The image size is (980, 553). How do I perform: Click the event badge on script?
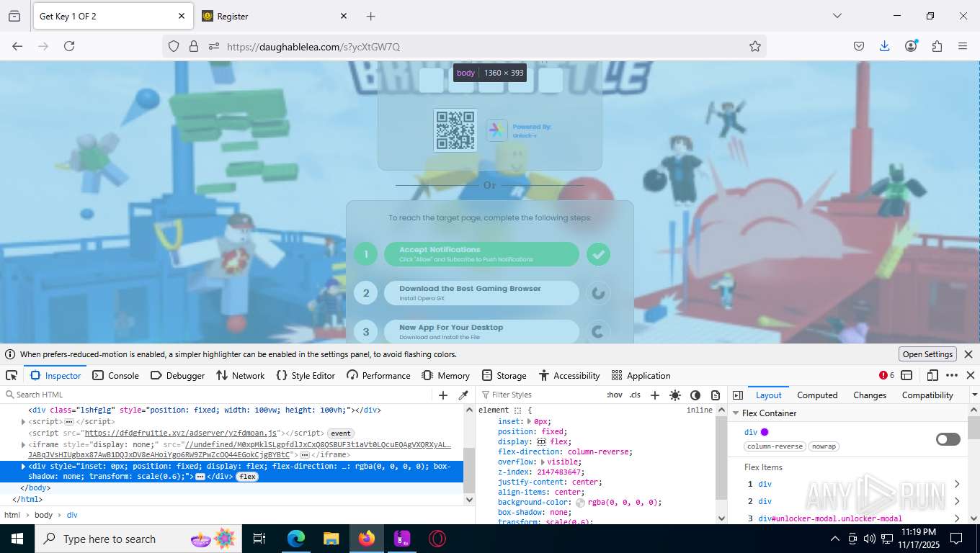341,433
